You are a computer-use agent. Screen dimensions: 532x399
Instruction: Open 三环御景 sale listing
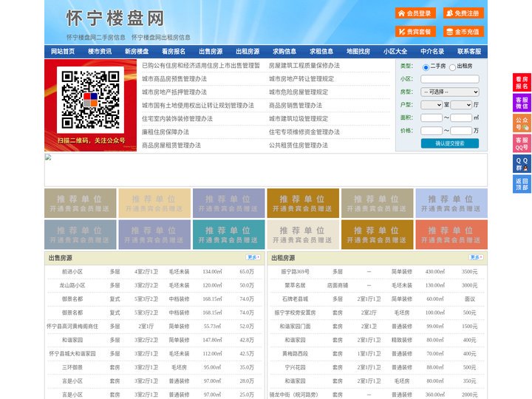[72, 367]
